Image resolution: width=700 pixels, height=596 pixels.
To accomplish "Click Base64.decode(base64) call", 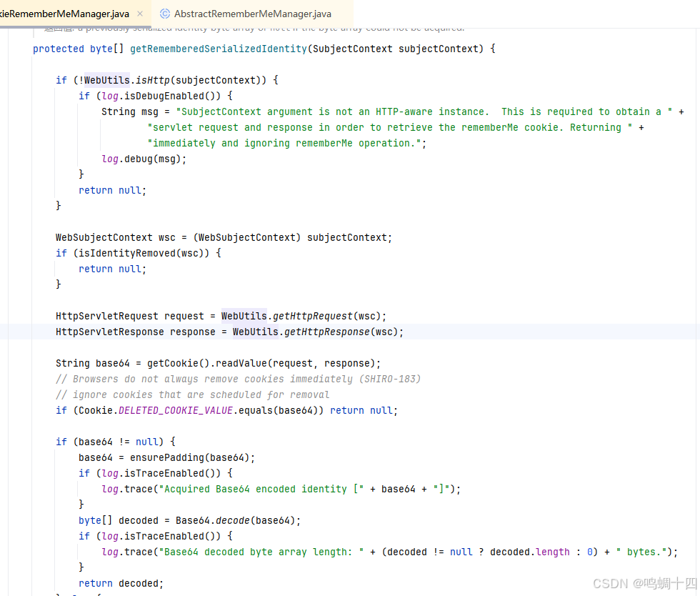I will (235, 521).
